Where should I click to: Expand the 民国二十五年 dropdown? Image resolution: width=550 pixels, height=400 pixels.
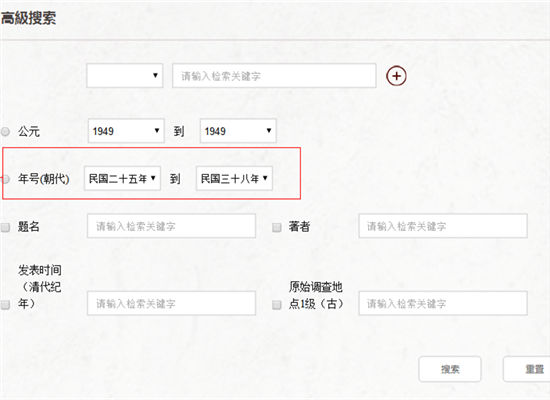[x=122, y=178]
